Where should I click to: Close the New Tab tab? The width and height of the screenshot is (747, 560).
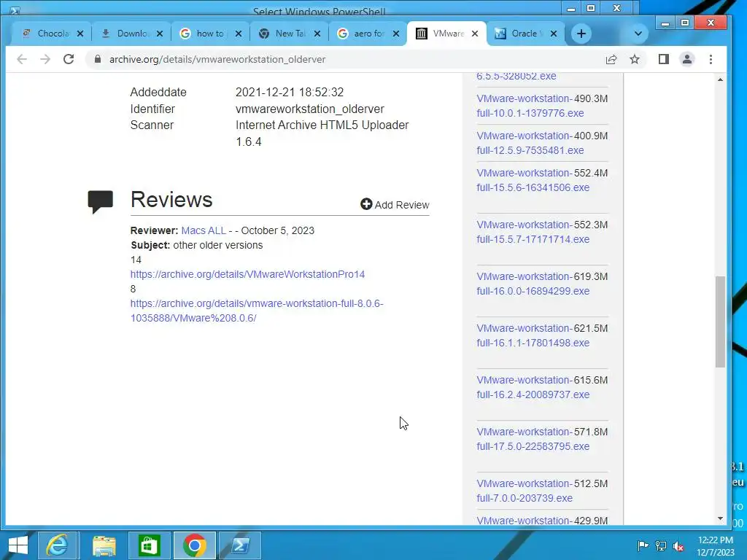[318, 34]
